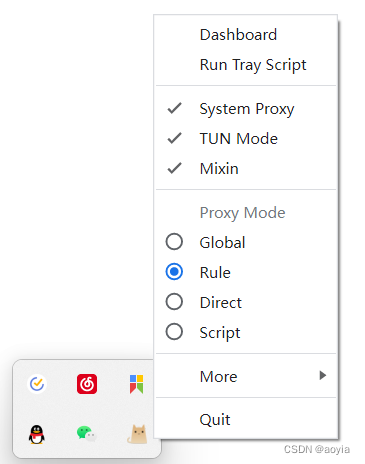Toggle the Mixin option
This screenshot has height=464, width=365.
174,168
